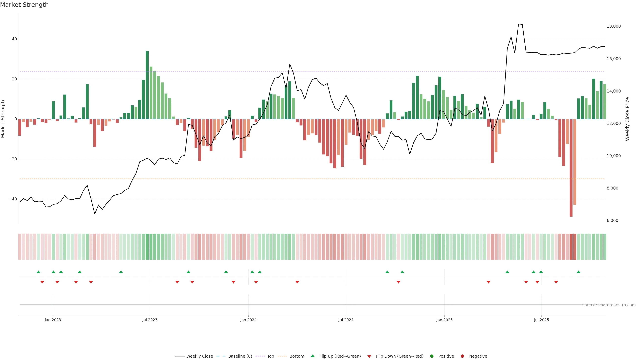Click the Jan 2024 x-axis label
644x362 pixels.
[248, 320]
